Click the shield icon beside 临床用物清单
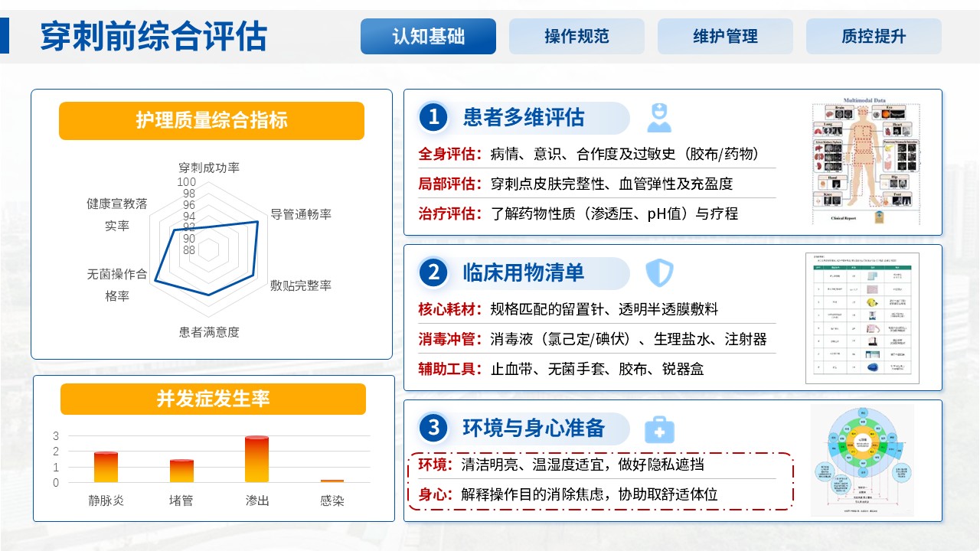This screenshot has width=980, height=551. tap(658, 272)
